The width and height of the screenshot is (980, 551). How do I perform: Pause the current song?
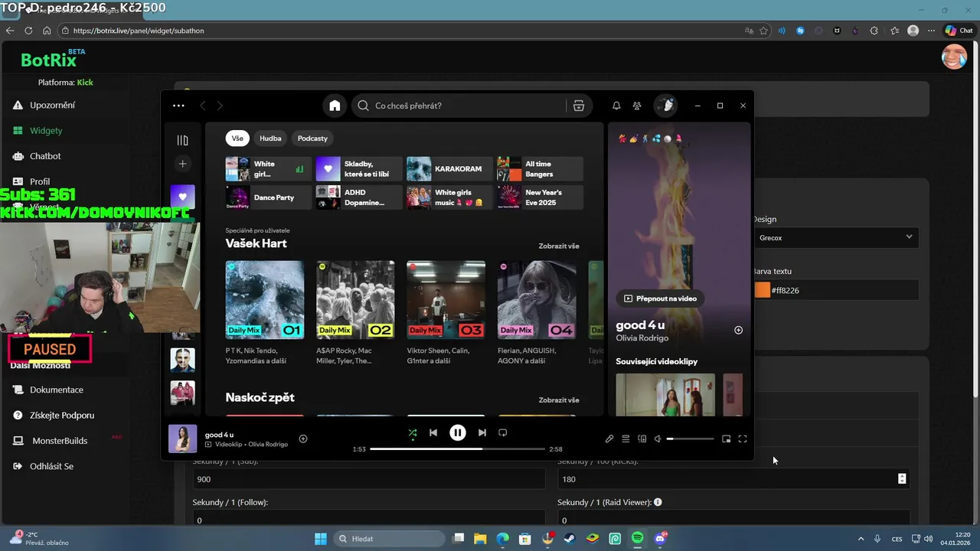[458, 432]
